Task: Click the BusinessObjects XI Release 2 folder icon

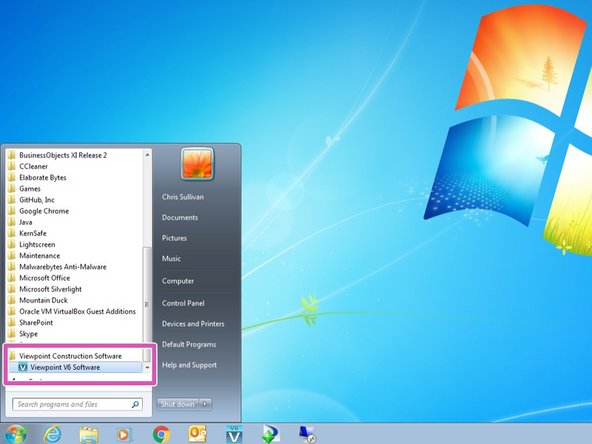Action: pyautogui.click(x=12, y=155)
